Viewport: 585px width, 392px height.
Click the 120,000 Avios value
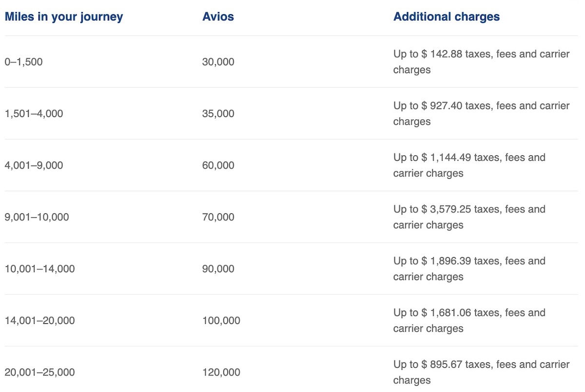point(221,373)
